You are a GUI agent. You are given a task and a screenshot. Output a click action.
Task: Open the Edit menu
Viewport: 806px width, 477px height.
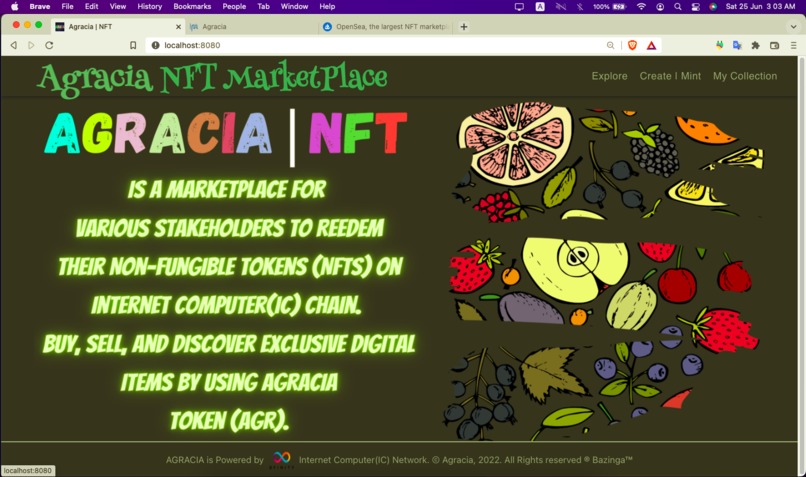coord(91,7)
